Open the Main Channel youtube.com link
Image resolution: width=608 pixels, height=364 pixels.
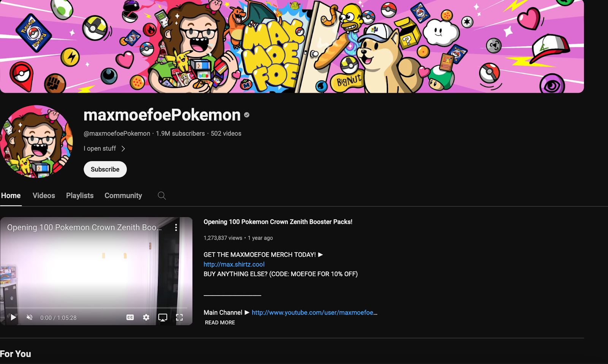[x=315, y=313]
